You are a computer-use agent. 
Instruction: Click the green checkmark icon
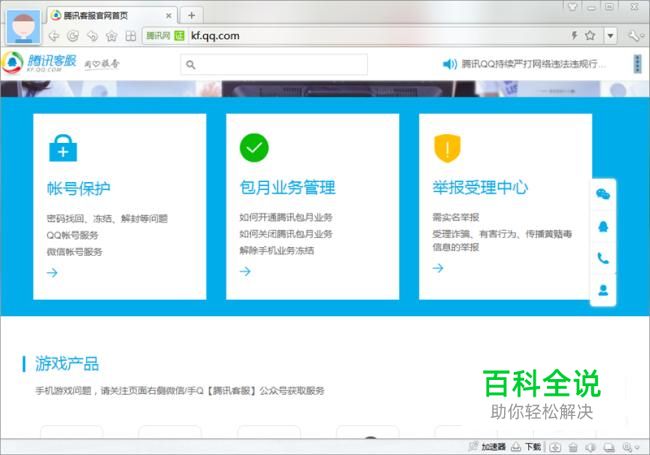[x=254, y=148]
